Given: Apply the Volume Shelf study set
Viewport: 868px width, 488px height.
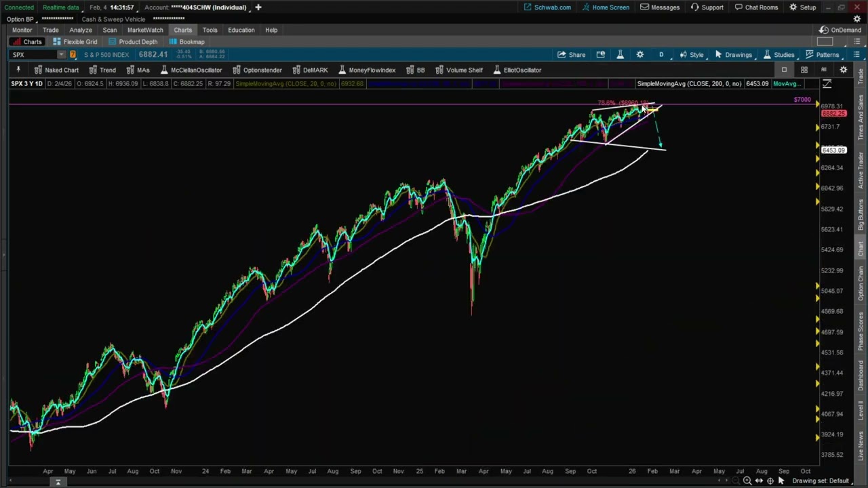Looking at the screenshot, I should click(x=458, y=70).
